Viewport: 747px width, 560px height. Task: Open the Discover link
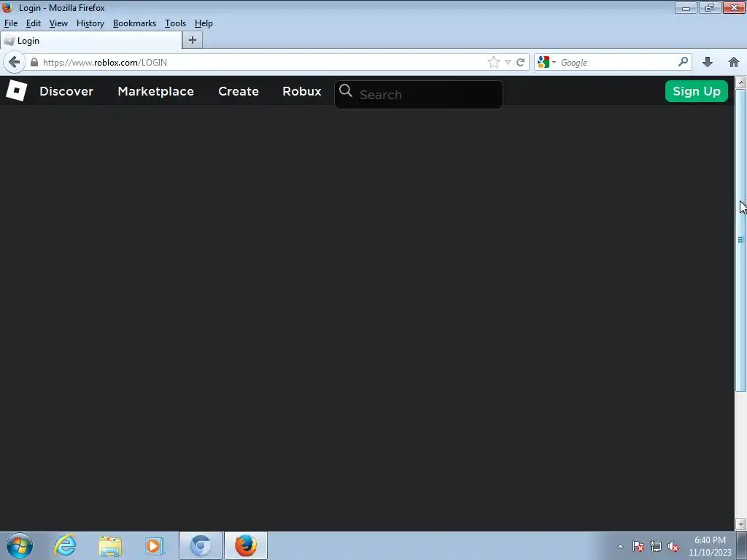pos(66,91)
